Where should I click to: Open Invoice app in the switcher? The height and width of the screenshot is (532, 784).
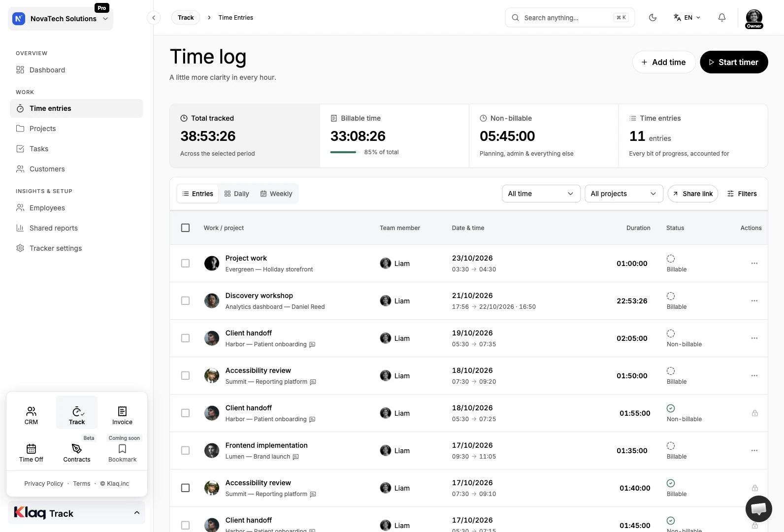coord(122,415)
